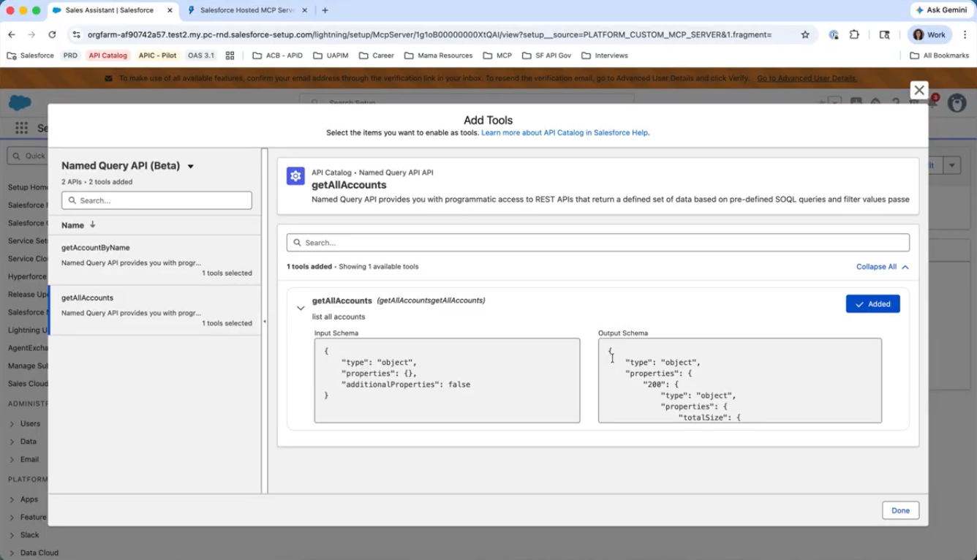Collapse the left panel splitter arrow

265,322
